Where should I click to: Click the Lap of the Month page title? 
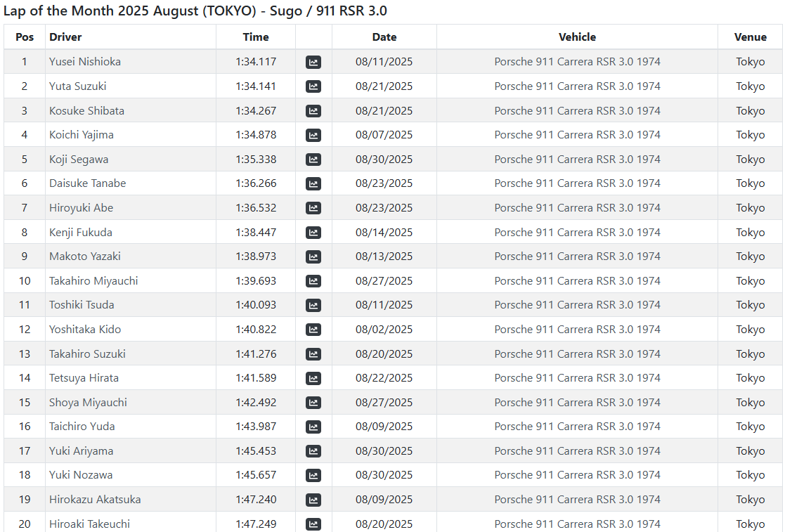click(195, 11)
